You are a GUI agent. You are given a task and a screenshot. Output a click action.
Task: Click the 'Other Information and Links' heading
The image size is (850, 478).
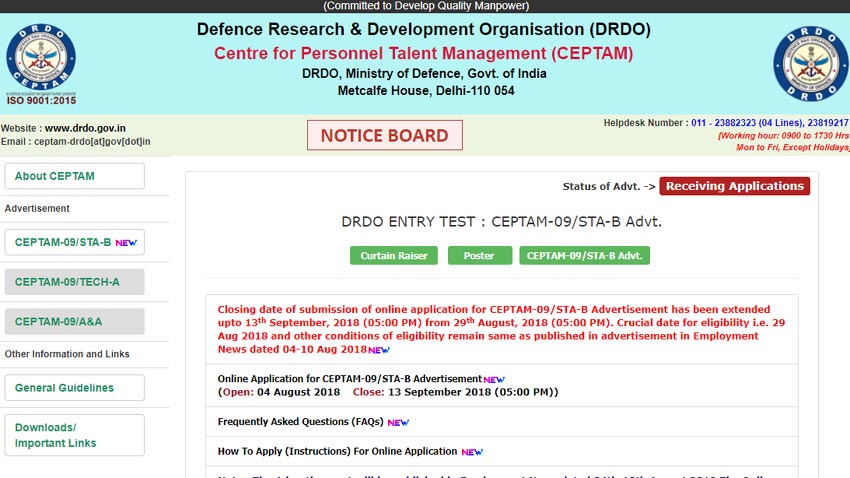[67, 354]
